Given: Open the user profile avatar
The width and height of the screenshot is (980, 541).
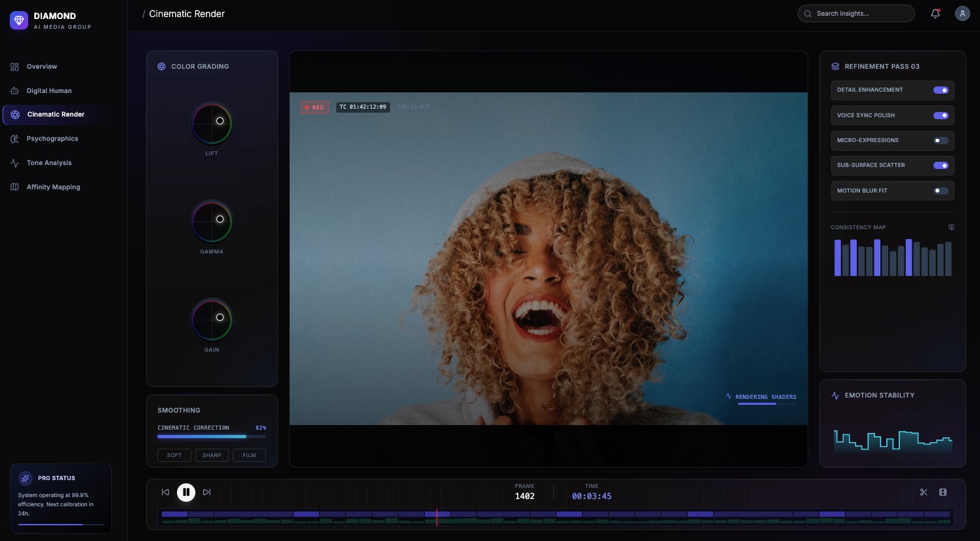Looking at the screenshot, I should (x=962, y=14).
